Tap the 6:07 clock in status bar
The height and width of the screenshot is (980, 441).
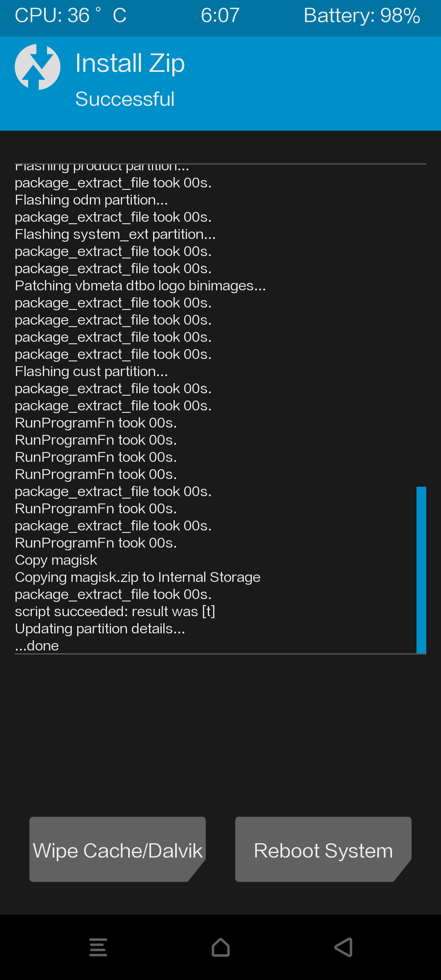click(x=220, y=16)
